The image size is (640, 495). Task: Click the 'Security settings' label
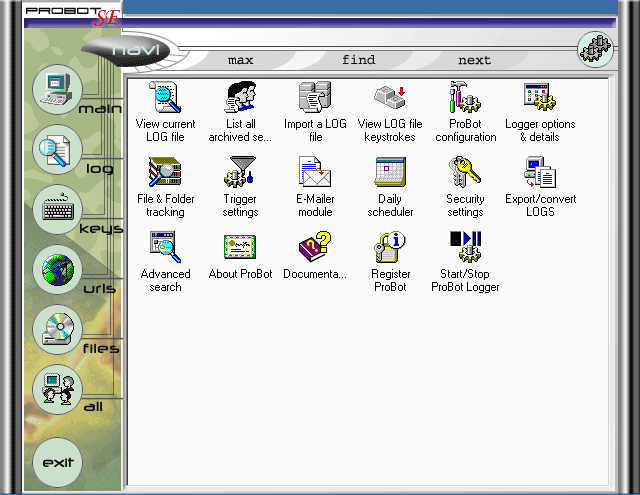tap(465, 205)
